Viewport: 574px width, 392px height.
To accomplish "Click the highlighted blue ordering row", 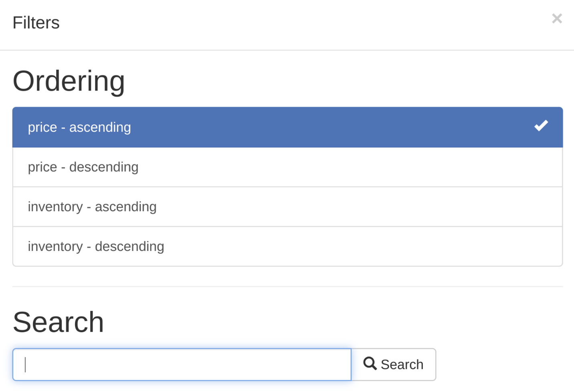I will pos(287,127).
